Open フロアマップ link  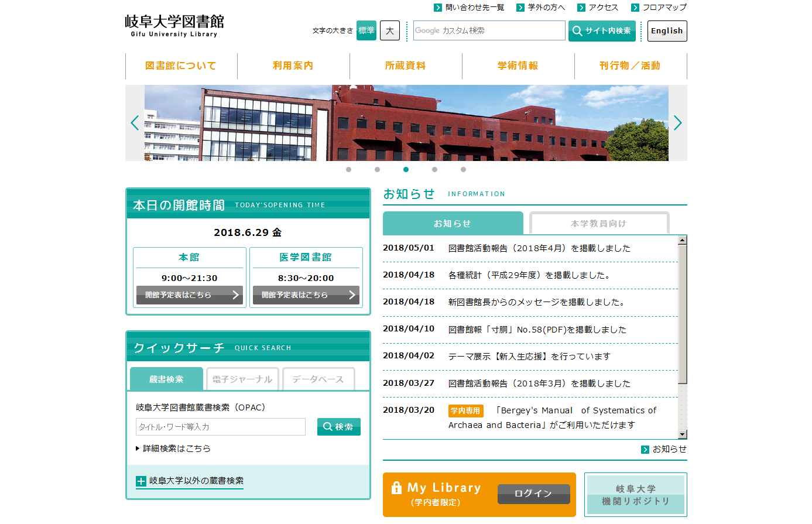659,8
